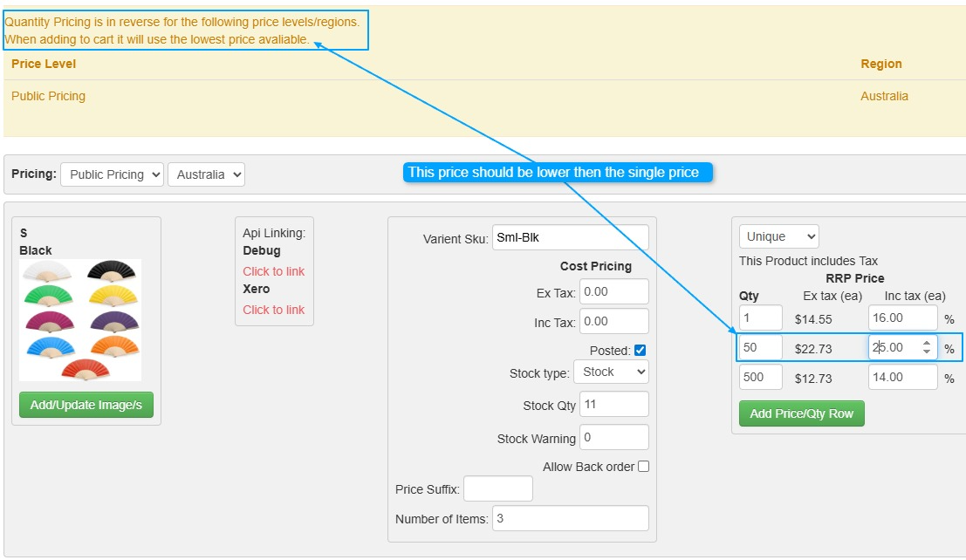Expand the Stock type dropdown
Viewport: 966px width, 560px height.
click(x=611, y=372)
